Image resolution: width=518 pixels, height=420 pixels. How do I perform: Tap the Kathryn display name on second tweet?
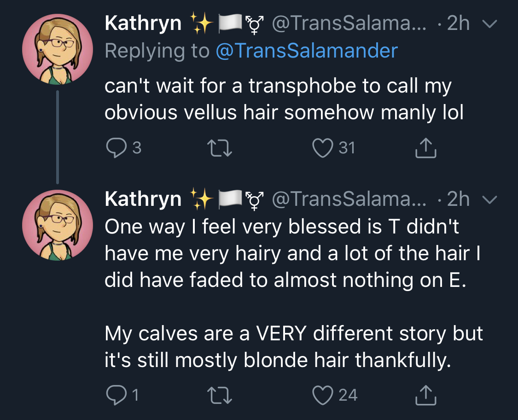(143, 199)
